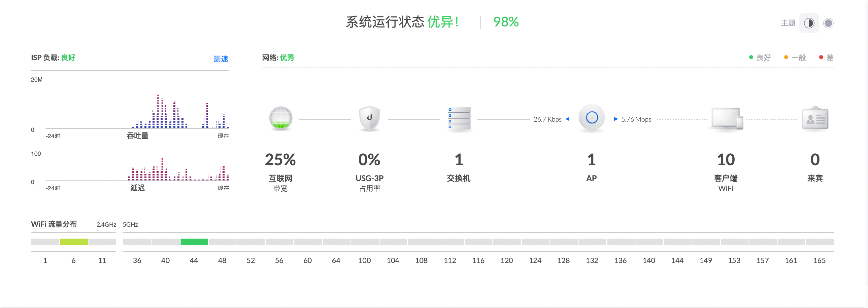868x308 pixels.
Task: Select the 2.4GHz band label
Action: pos(106,225)
